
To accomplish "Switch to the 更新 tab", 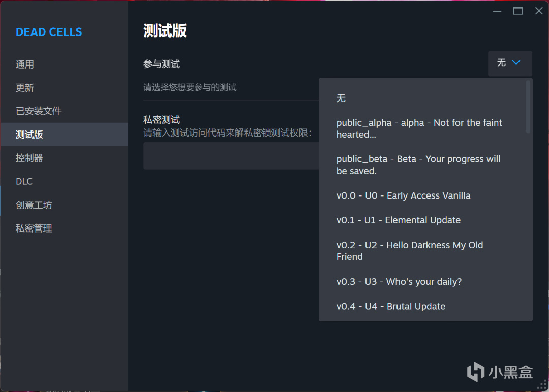I will [x=25, y=88].
